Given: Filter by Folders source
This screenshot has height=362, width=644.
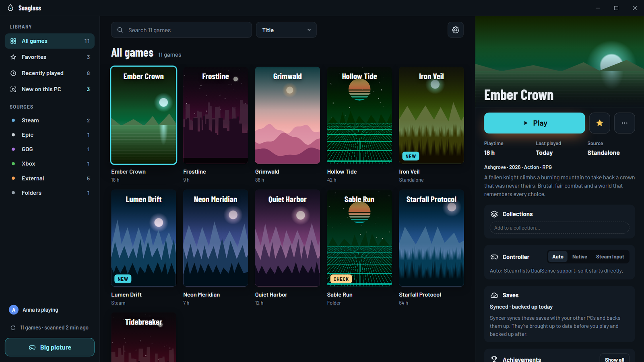Looking at the screenshot, I should 50,193.
